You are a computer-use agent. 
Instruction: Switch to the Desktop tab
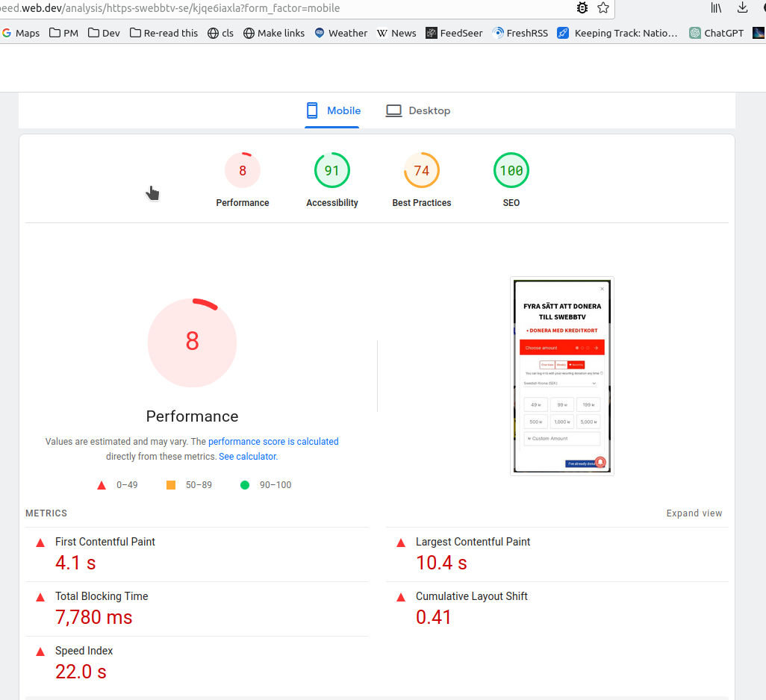click(418, 110)
